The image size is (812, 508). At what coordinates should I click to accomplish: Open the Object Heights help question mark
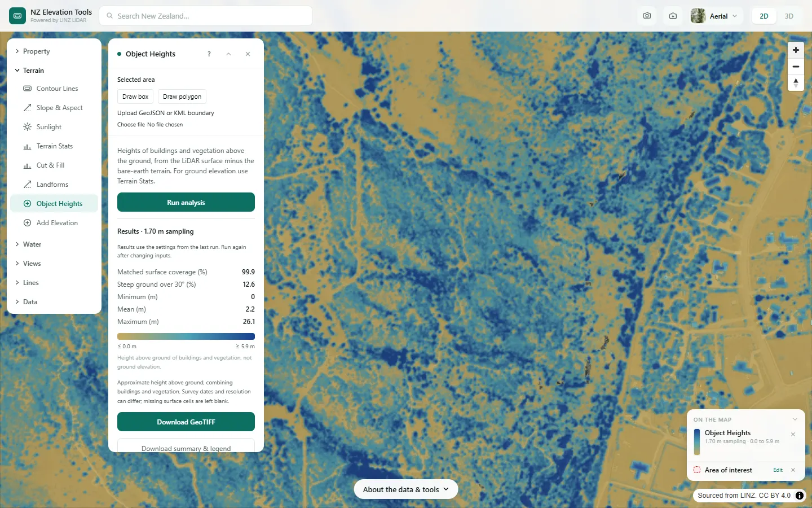point(209,54)
